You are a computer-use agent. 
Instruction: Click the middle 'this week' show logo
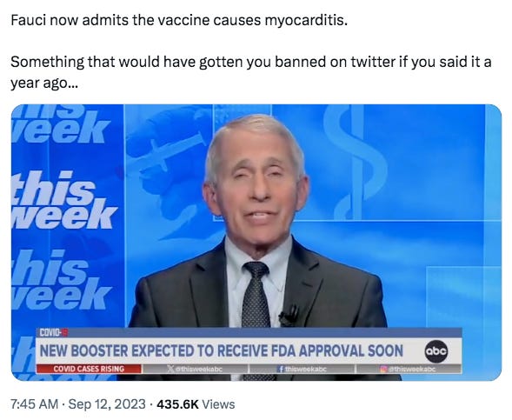[x=64, y=200]
